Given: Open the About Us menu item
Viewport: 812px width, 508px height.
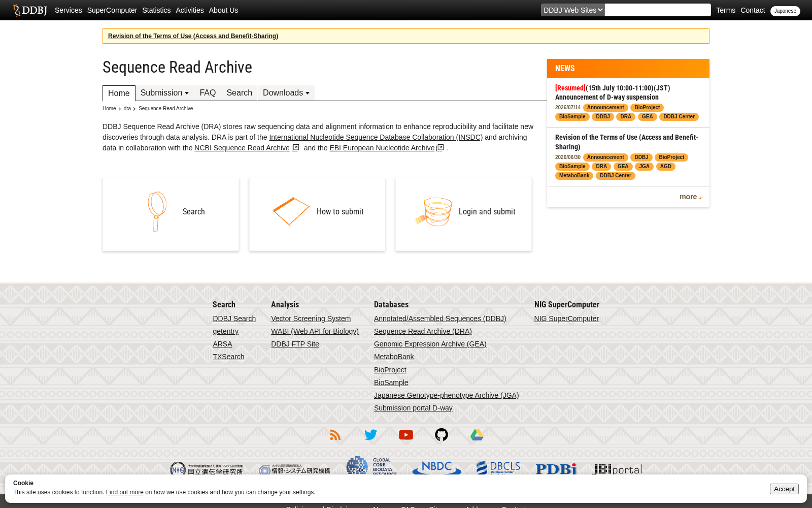Looking at the screenshot, I should 223,10.
